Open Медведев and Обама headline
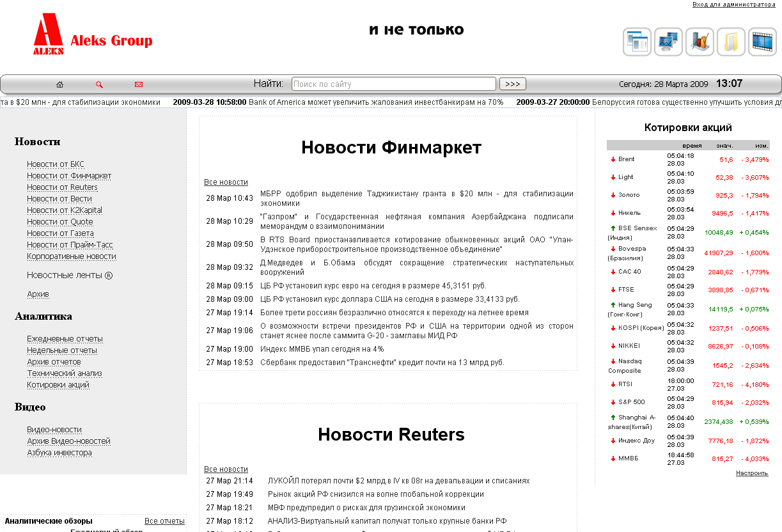The image size is (782, 532). [417, 267]
